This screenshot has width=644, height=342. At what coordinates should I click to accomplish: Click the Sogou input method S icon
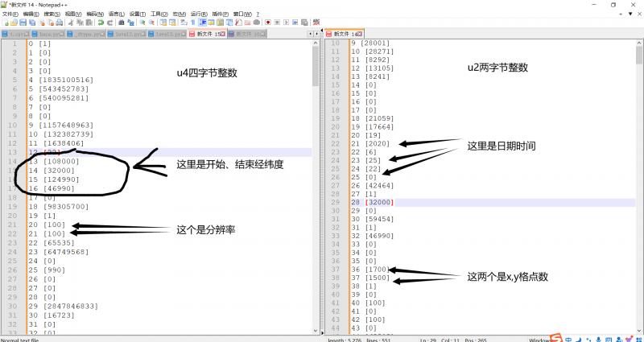(556, 337)
